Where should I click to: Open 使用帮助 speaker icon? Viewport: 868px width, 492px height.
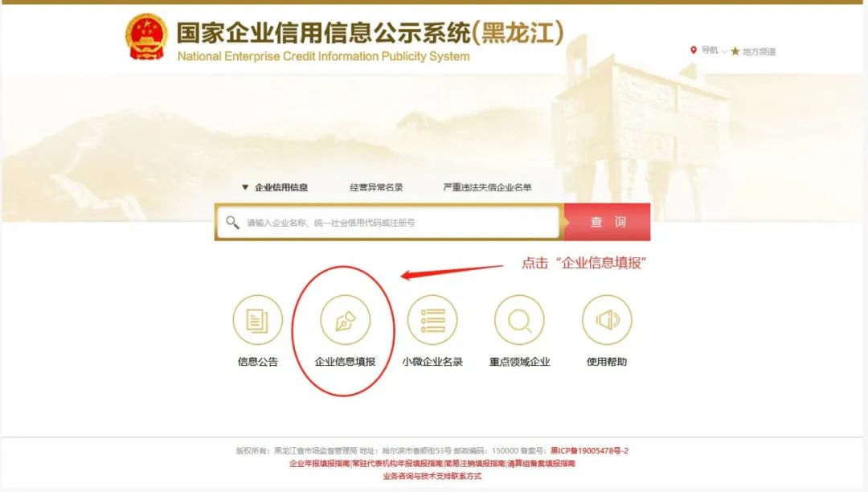(607, 320)
